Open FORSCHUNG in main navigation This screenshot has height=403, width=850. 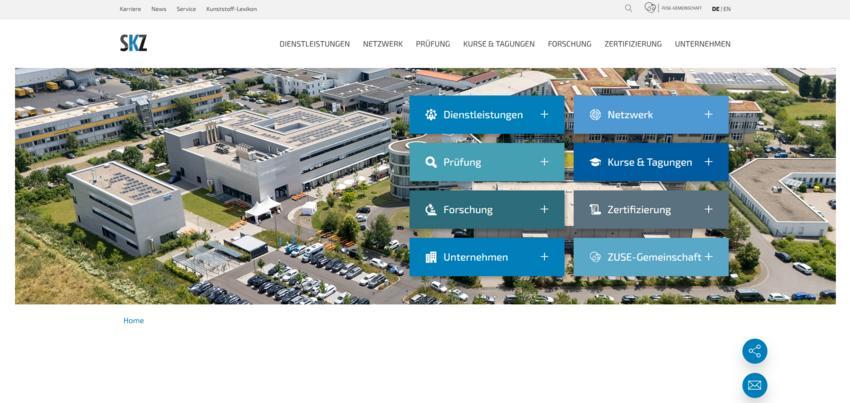569,44
